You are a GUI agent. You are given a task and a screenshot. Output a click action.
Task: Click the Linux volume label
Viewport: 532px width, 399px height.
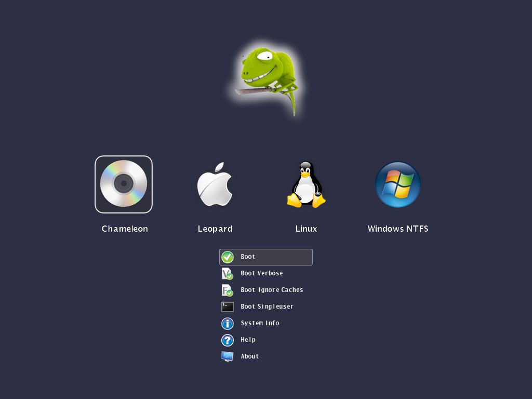[x=306, y=229]
